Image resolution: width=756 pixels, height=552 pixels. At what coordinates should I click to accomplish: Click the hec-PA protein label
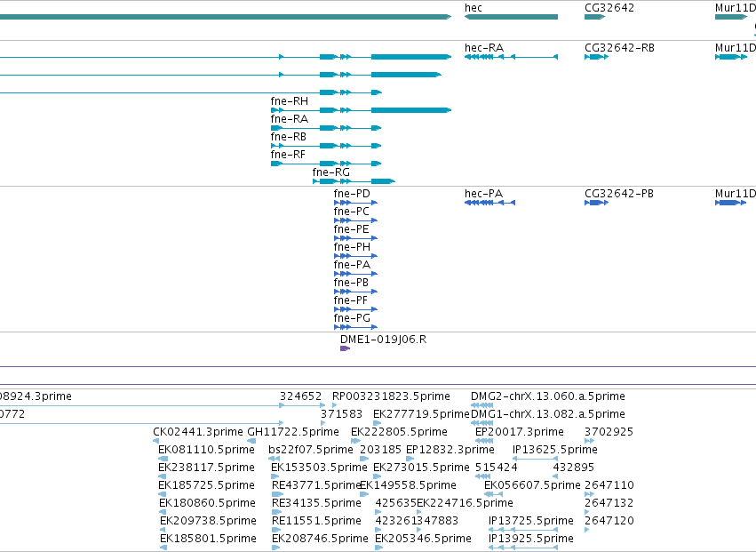point(483,194)
